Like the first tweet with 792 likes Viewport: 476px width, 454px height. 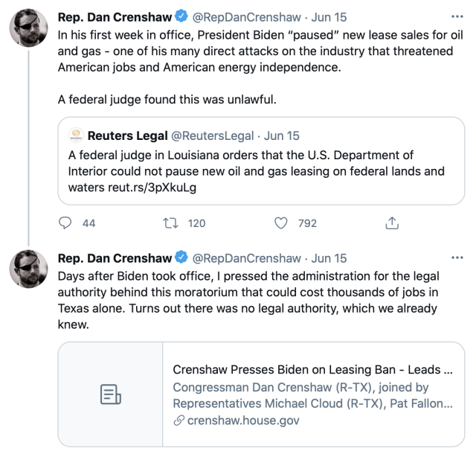pyautogui.click(x=281, y=223)
